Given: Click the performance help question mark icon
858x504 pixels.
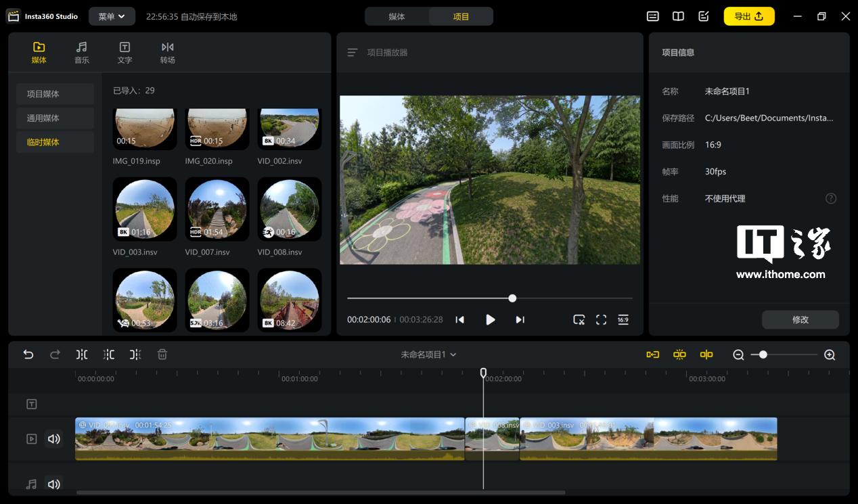Looking at the screenshot, I should coord(831,199).
